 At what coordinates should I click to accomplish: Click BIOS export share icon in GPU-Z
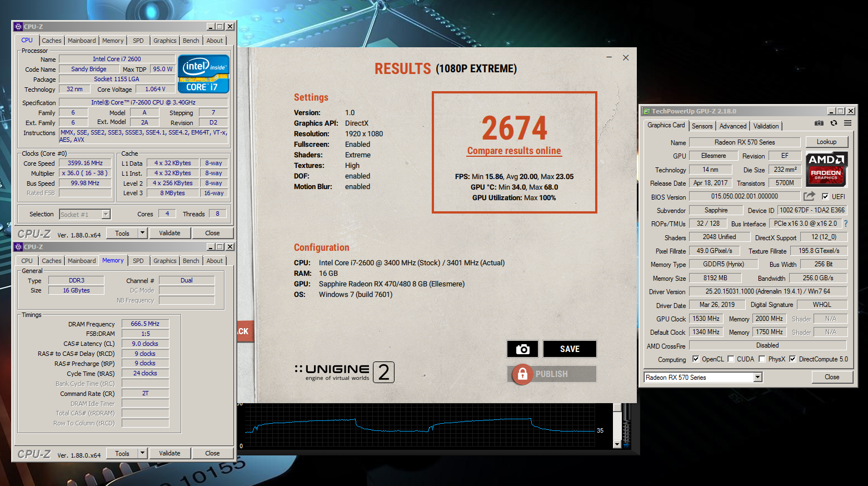click(x=809, y=196)
